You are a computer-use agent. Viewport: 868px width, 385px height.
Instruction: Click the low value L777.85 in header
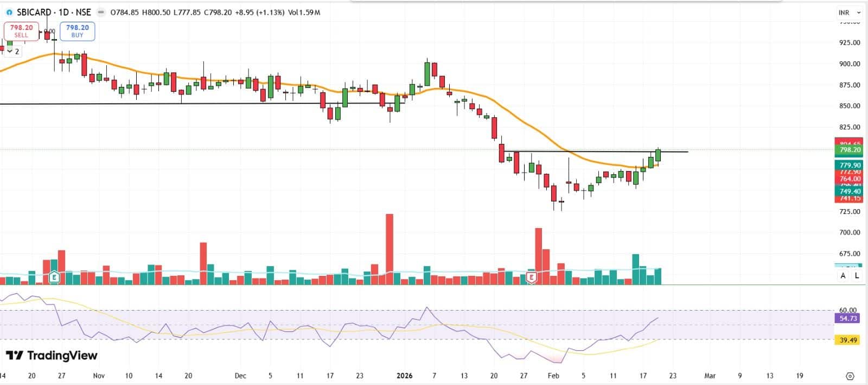click(187, 12)
